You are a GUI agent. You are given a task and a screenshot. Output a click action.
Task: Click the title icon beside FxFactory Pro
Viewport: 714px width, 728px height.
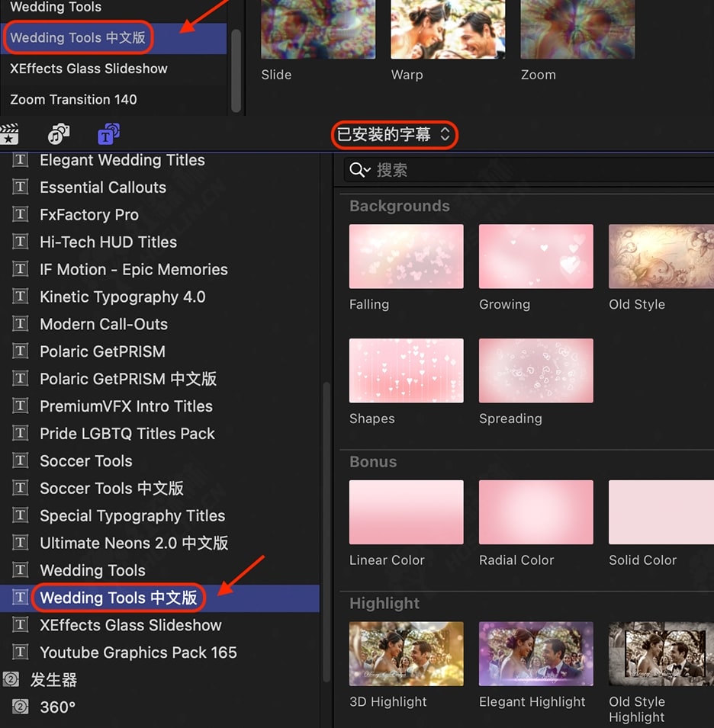tap(20, 214)
